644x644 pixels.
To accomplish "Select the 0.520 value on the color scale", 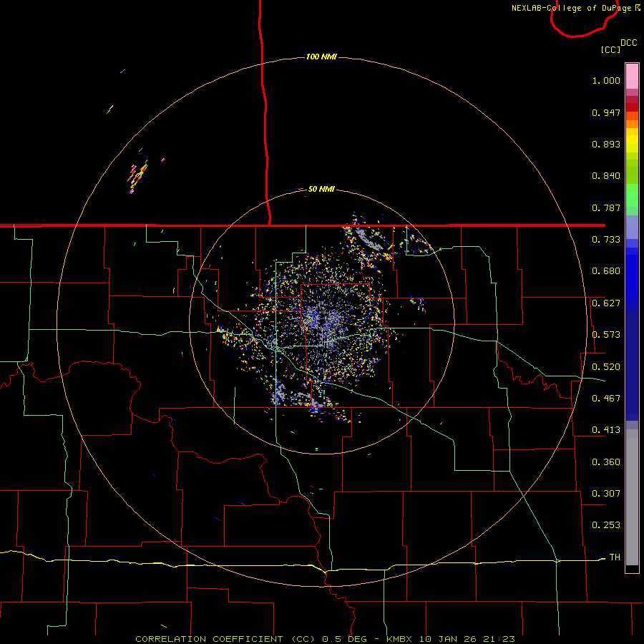I will click(606, 367).
